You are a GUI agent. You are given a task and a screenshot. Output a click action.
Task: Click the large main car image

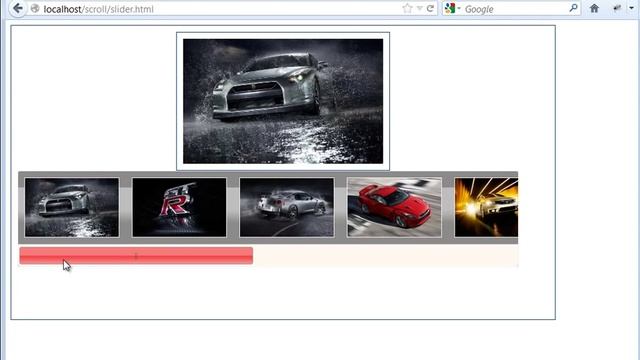coord(283,101)
